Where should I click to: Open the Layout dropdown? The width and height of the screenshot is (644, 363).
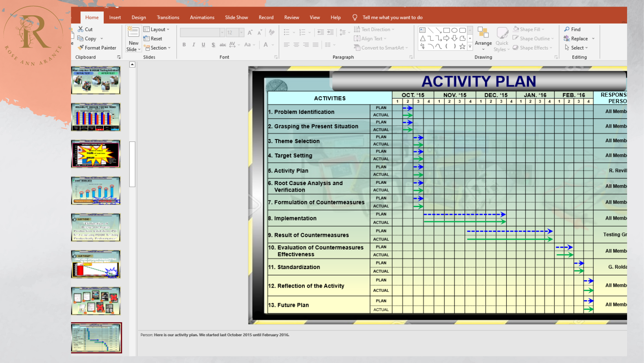[x=157, y=29]
